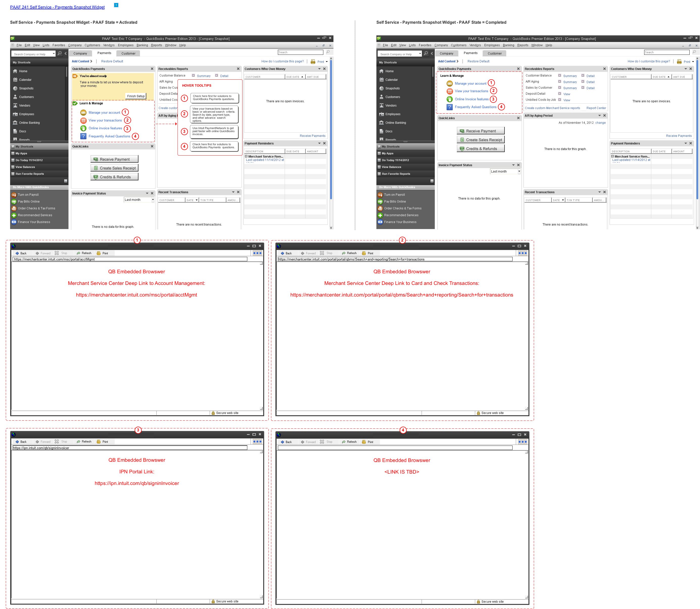The image size is (700, 609).
Task: Open Employees icon in left QuickBooks sidebar
Action: [15, 114]
